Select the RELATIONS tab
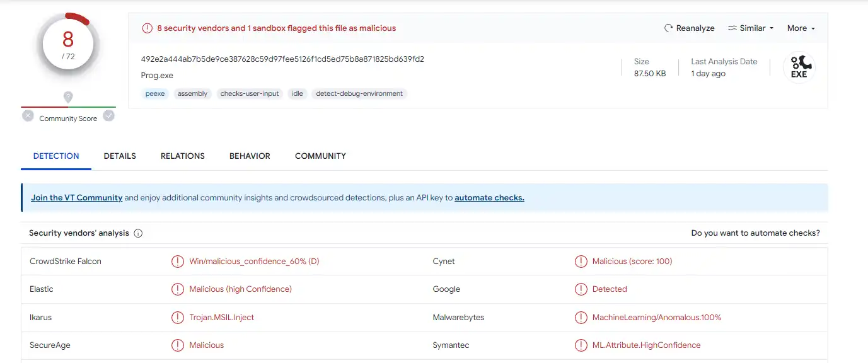 (x=183, y=156)
